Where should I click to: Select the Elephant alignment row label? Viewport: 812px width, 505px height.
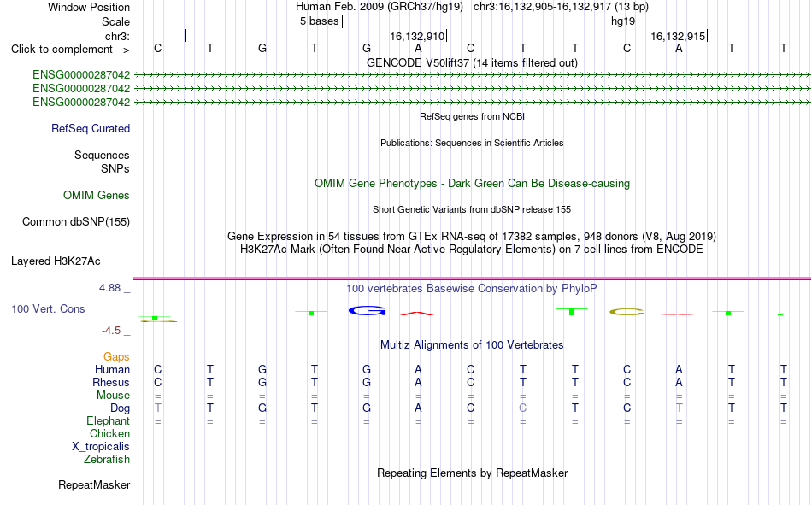(x=108, y=420)
